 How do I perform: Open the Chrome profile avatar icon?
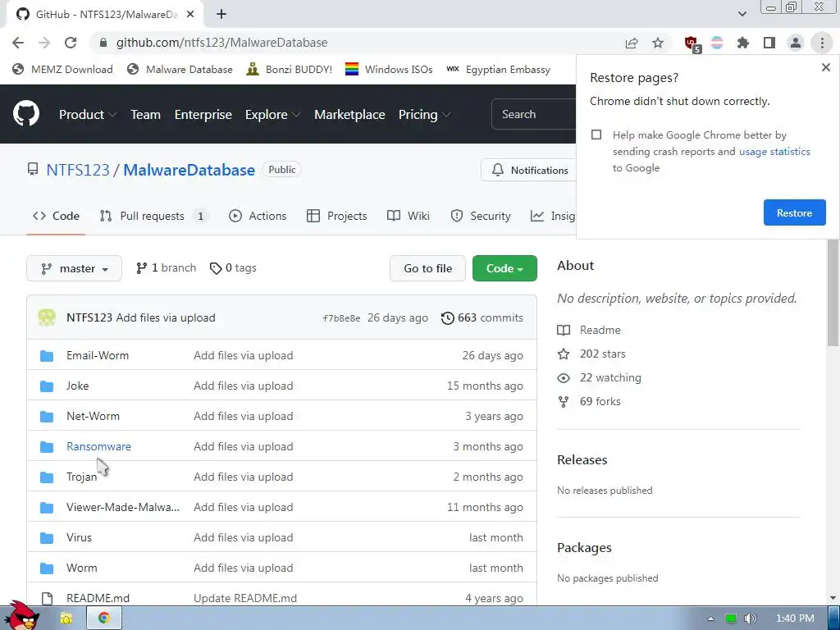796,43
